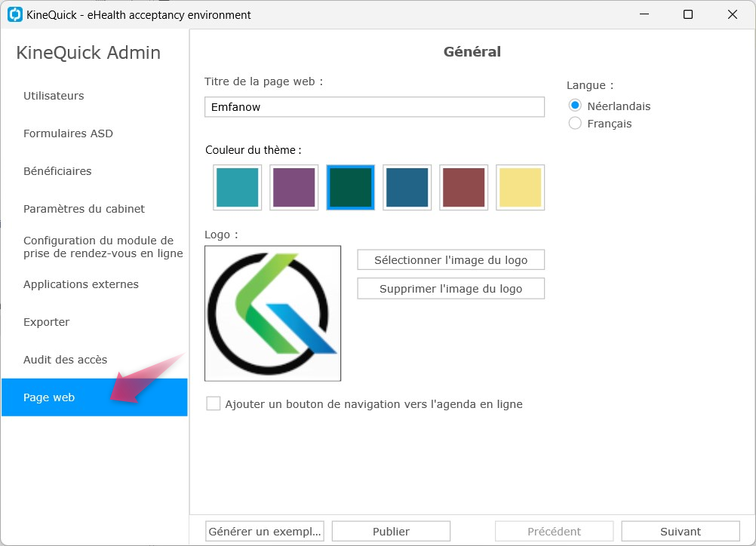The image size is (756, 546).
Task: Open the Utilisateurs section
Action: pyautogui.click(x=54, y=96)
